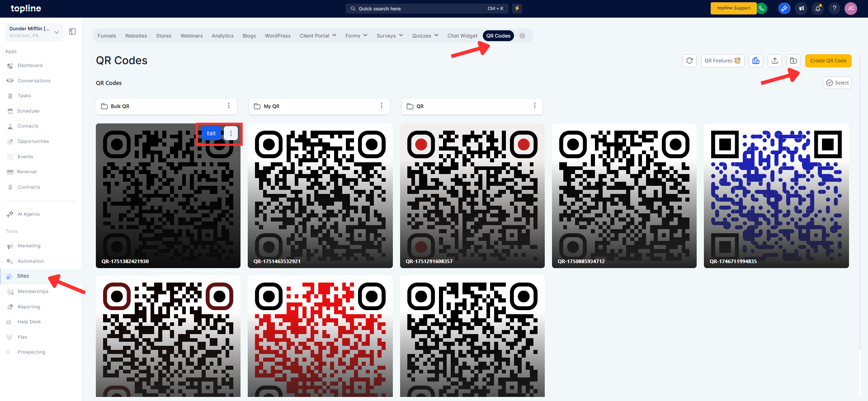Go to Tasks in sidebar
The image size is (868, 401).
(24, 96)
